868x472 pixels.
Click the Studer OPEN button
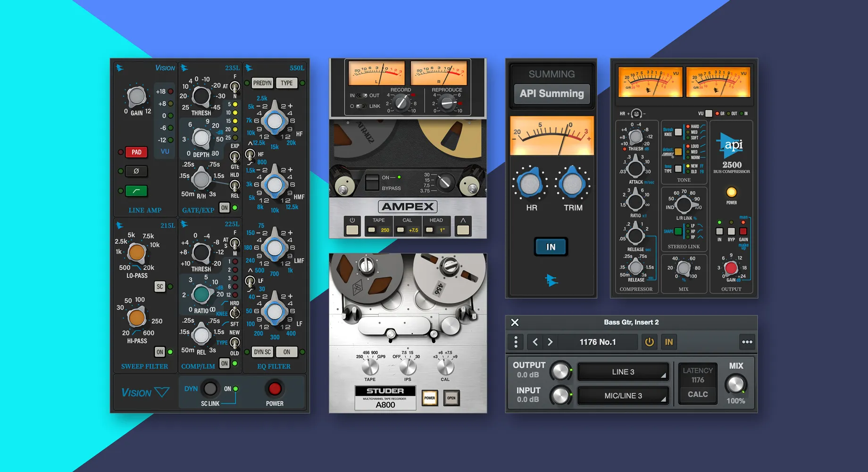[451, 398]
